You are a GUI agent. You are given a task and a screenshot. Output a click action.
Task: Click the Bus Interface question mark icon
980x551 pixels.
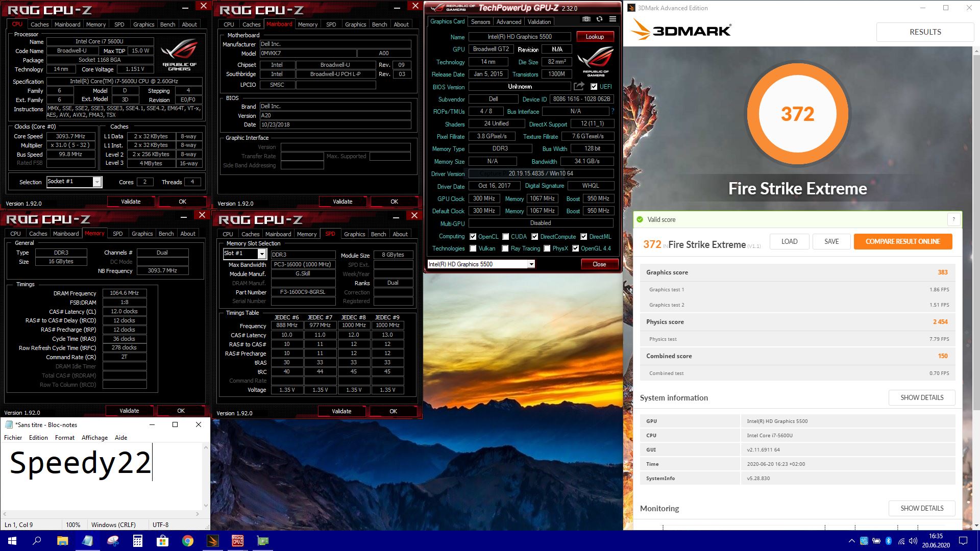pos(612,111)
